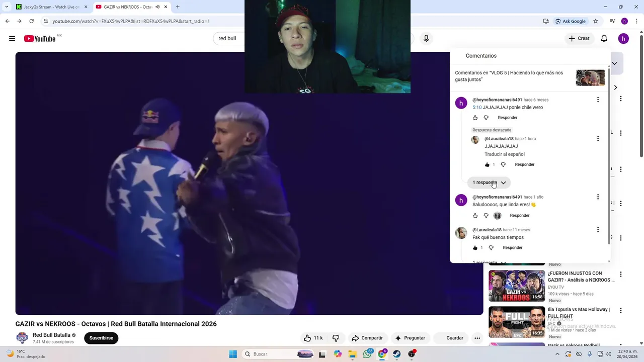Start voice search with the microphone
The height and width of the screenshot is (362, 644).
pos(426,39)
